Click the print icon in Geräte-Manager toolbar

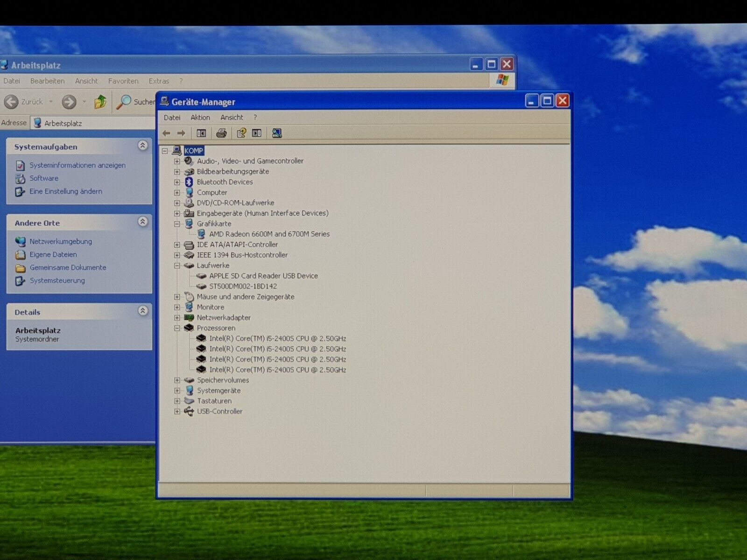coord(221,133)
